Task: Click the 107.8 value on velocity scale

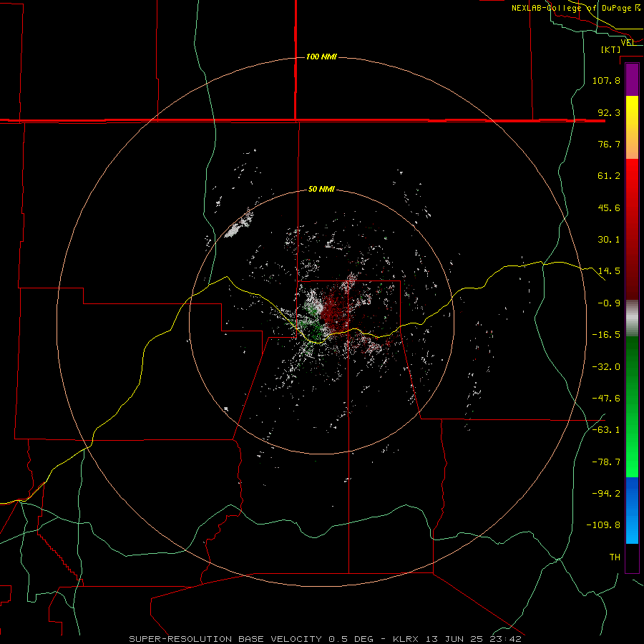Action: [x=606, y=80]
